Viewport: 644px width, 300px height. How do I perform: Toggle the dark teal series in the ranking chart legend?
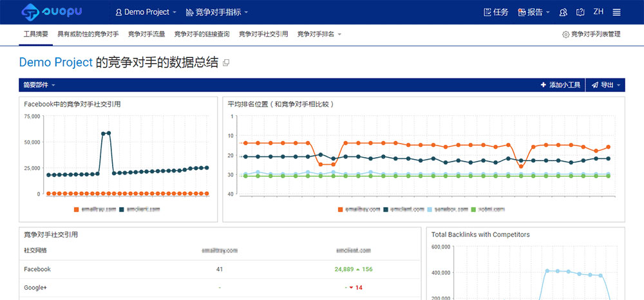click(404, 209)
